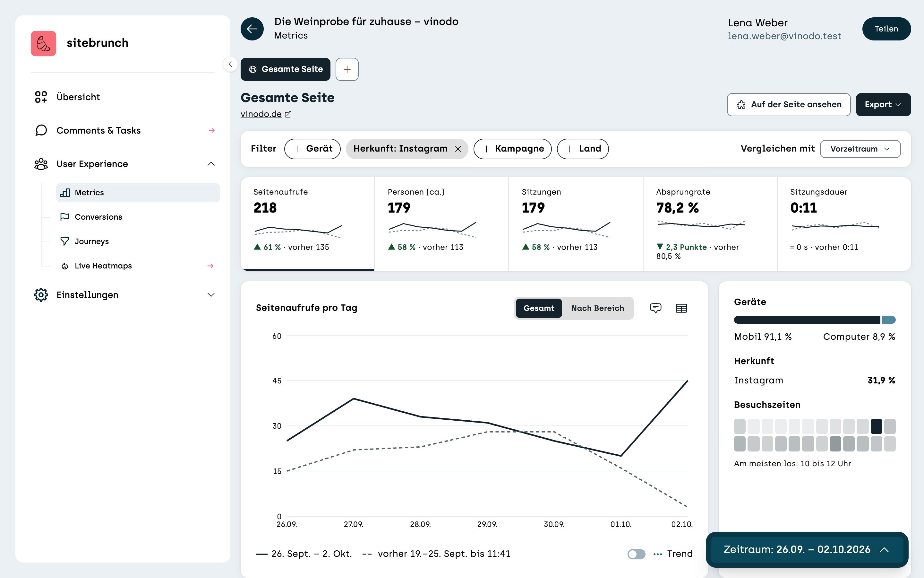Image resolution: width=924 pixels, height=578 pixels.
Task: Select the Absprungrate metric card
Action: pyautogui.click(x=710, y=223)
